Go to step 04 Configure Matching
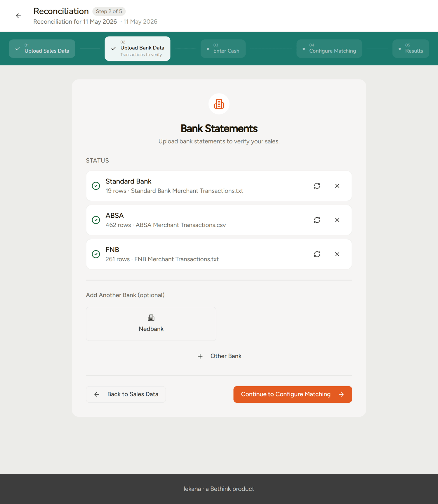This screenshot has height=504, width=438. click(x=329, y=49)
